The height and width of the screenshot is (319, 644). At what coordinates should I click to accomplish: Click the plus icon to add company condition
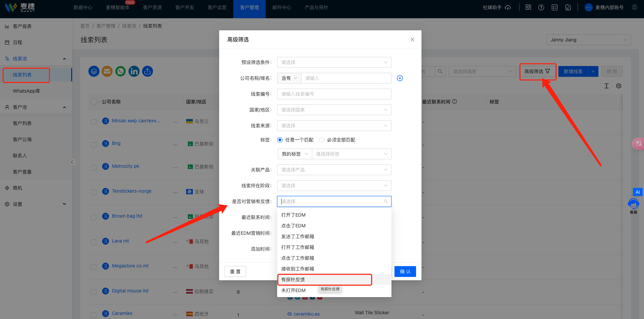[400, 78]
